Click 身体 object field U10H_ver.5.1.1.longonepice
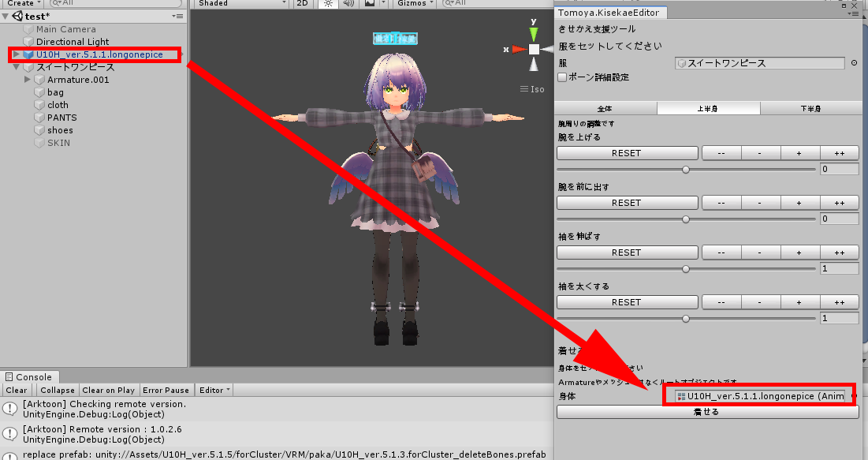The height and width of the screenshot is (460, 868). pos(759,396)
